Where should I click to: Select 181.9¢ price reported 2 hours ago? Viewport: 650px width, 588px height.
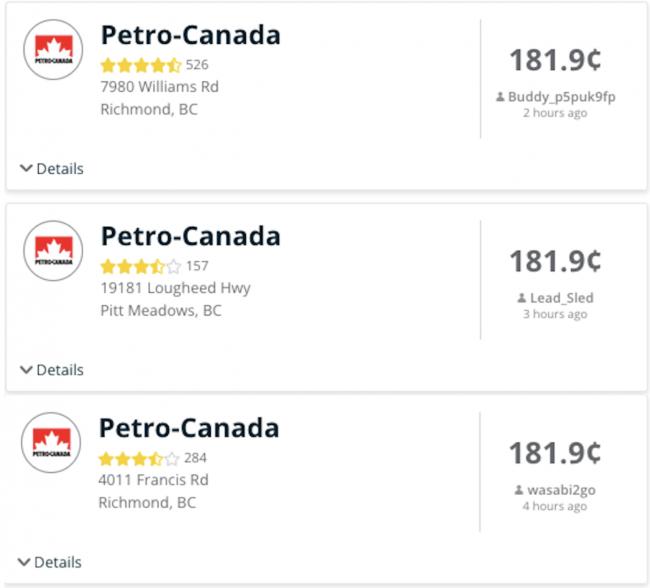555,60
